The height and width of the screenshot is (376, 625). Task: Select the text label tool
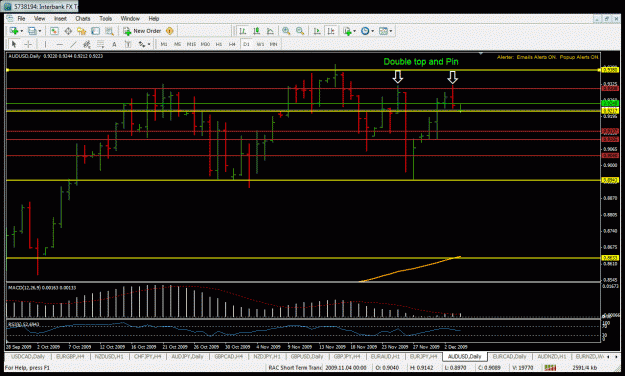(x=128, y=44)
